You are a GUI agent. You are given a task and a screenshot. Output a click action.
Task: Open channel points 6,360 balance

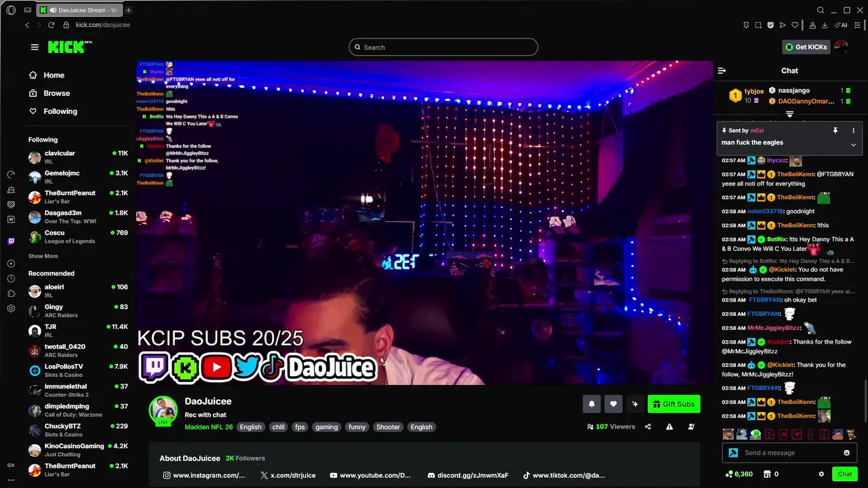coord(738,474)
